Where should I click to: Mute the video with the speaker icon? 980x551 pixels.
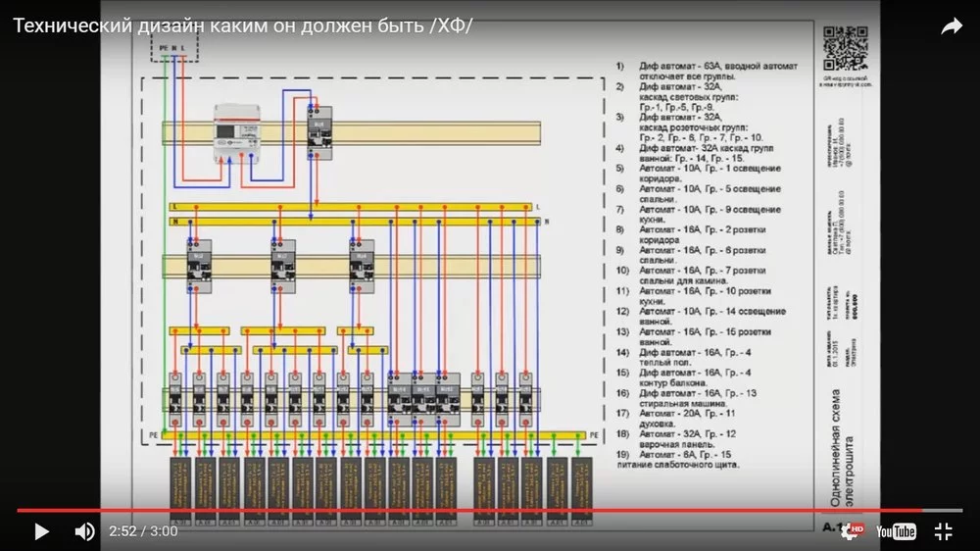coord(85,531)
